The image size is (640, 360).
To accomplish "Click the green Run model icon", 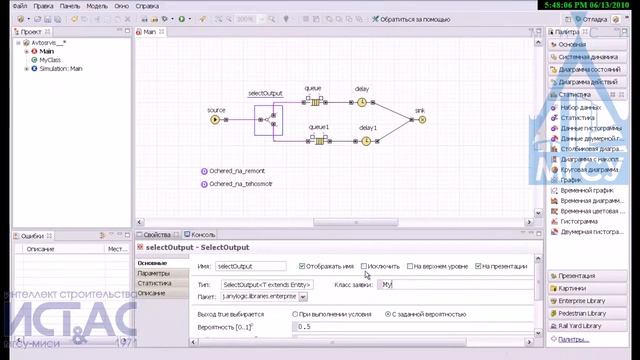I will [x=182, y=19].
